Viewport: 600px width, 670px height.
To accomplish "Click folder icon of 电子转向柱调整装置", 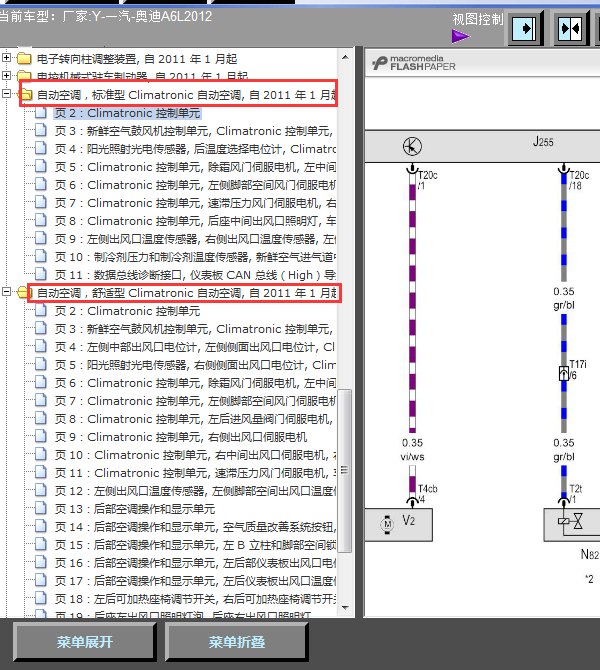I will pyautogui.click(x=24, y=58).
